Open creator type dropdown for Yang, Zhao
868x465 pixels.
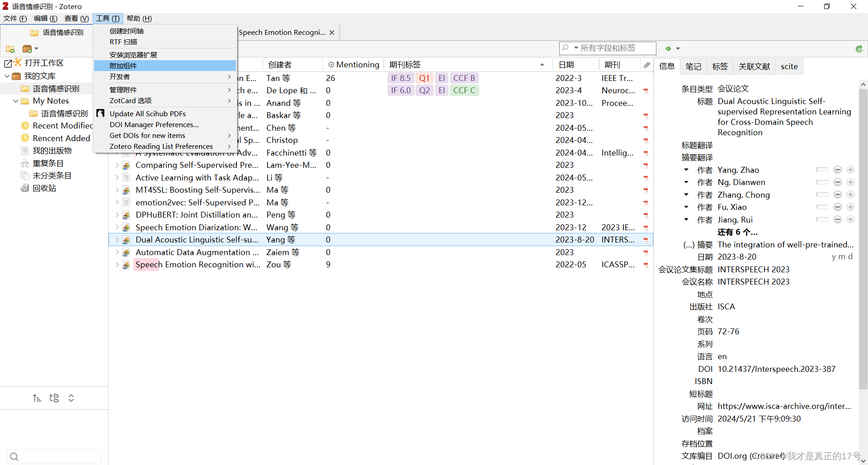coord(686,170)
